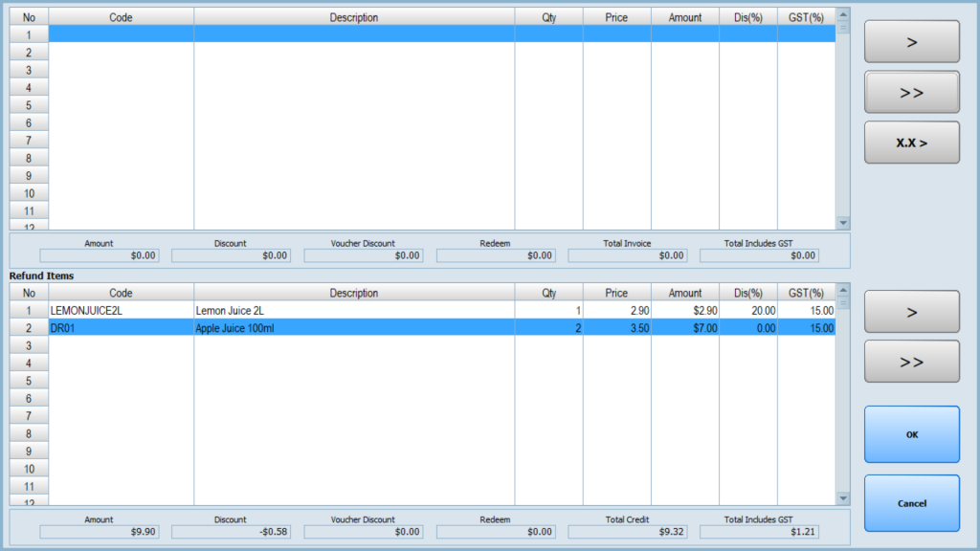This screenshot has width=980, height=551.
Task: Select the Apple Juice 100ml description cell
Action: pyautogui.click(x=353, y=328)
